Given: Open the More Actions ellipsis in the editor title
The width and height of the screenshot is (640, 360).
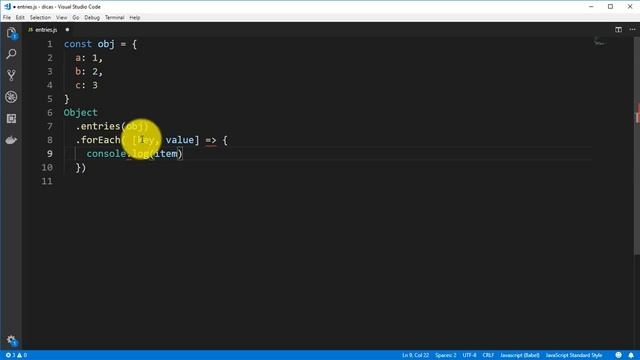Looking at the screenshot, I should tap(632, 29).
